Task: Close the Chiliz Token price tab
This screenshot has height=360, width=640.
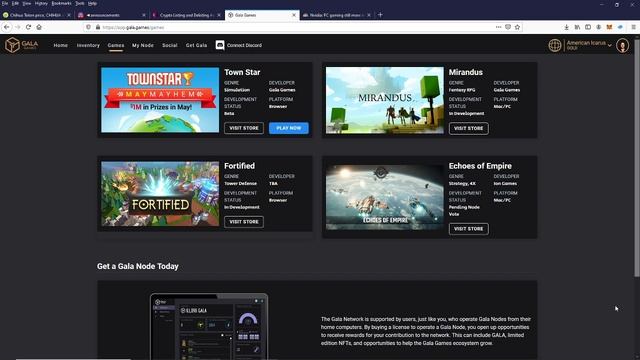Action: tap(69, 15)
